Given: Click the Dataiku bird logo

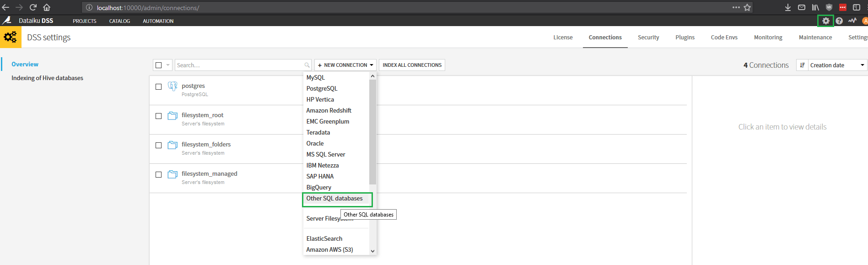Looking at the screenshot, I should (x=7, y=21).
